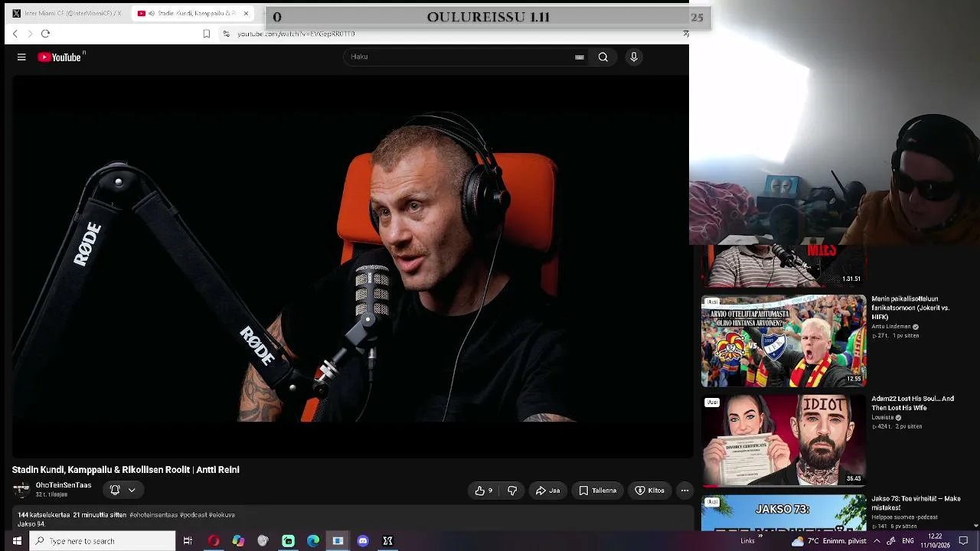Share the video using Jaa button
The height and width of the screenshot is (551, 980).
click(x=547, y=491)
